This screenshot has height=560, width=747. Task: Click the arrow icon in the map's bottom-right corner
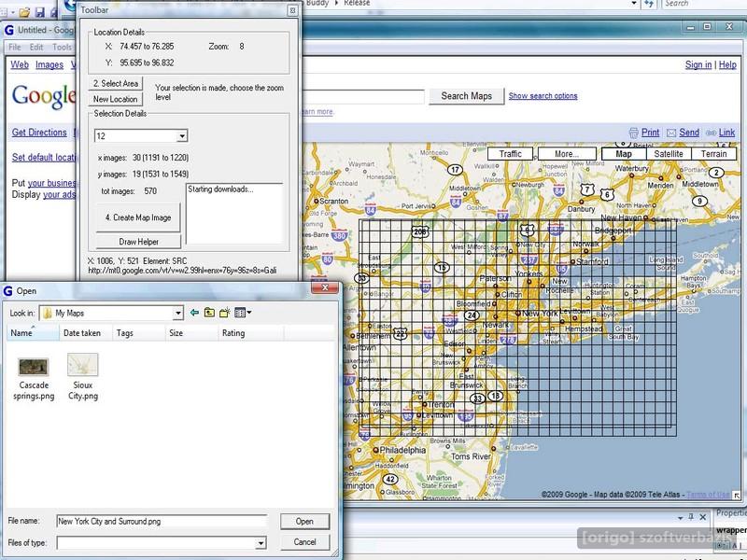click(737, 496)
